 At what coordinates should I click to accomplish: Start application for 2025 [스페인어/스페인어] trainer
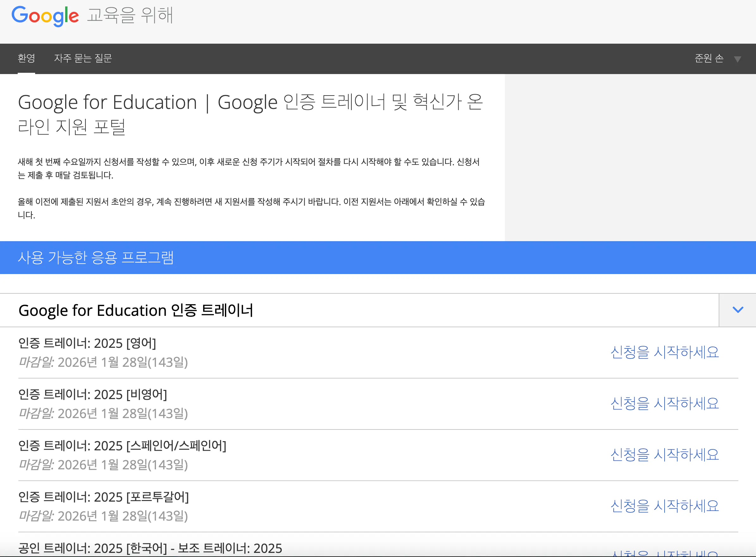tap(664, 455)
